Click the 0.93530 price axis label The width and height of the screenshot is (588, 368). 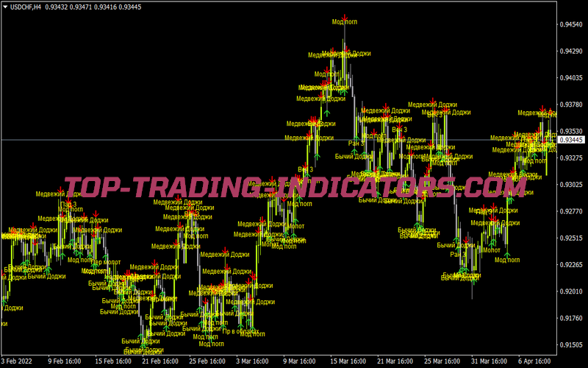coord(571,131)
